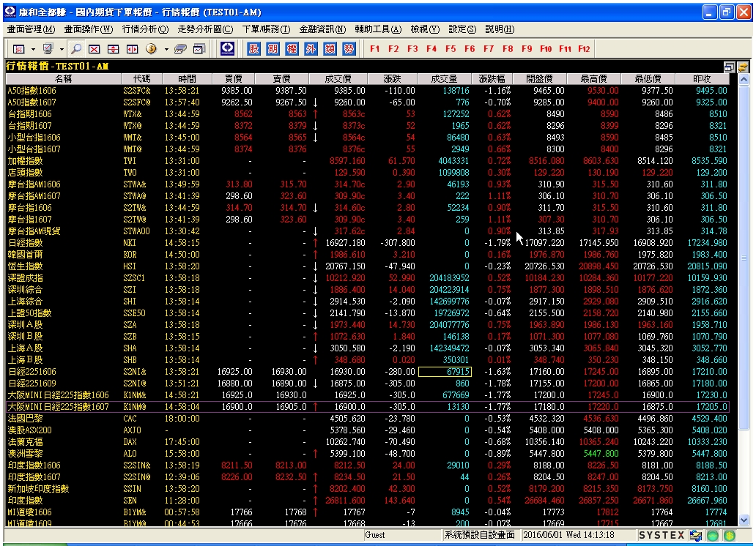
Task: Click the red X window toolbar icon
Action: [94, 49]
